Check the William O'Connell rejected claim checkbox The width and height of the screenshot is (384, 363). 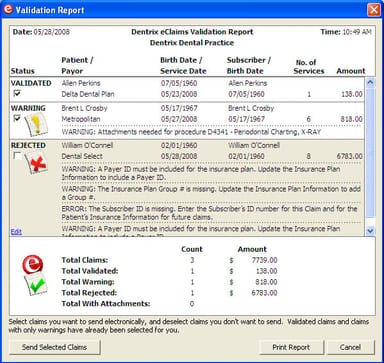[17, 156]
